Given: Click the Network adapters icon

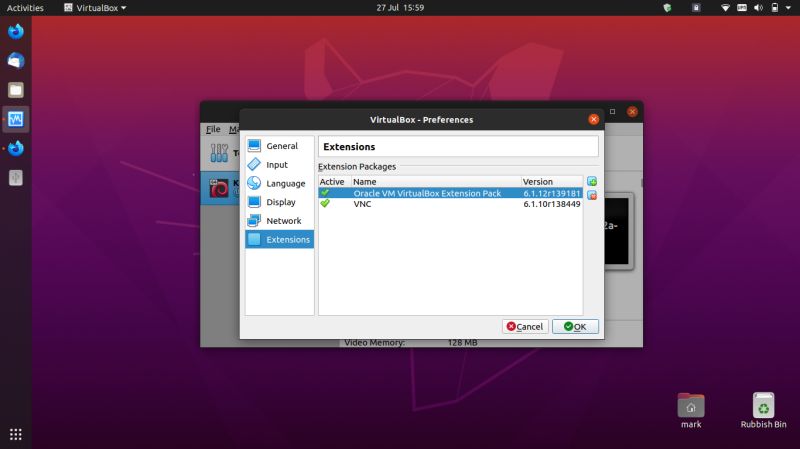Looking at the screenshot, I should [254, 220].
